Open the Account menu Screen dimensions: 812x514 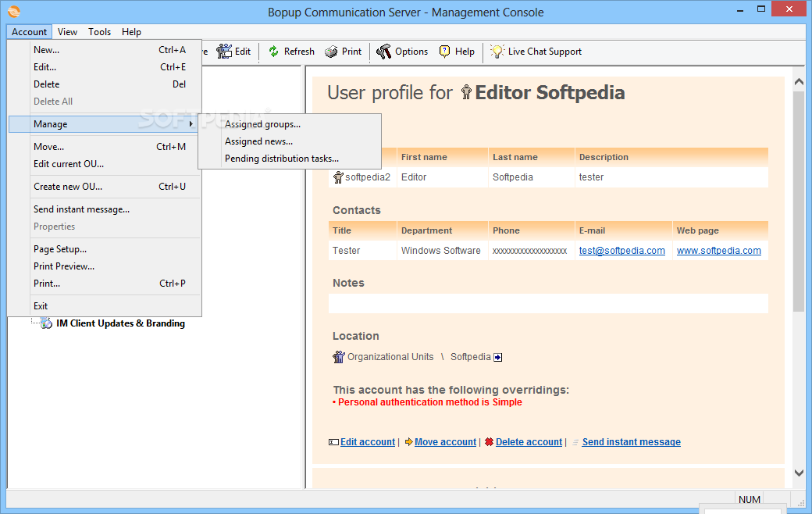29,31
